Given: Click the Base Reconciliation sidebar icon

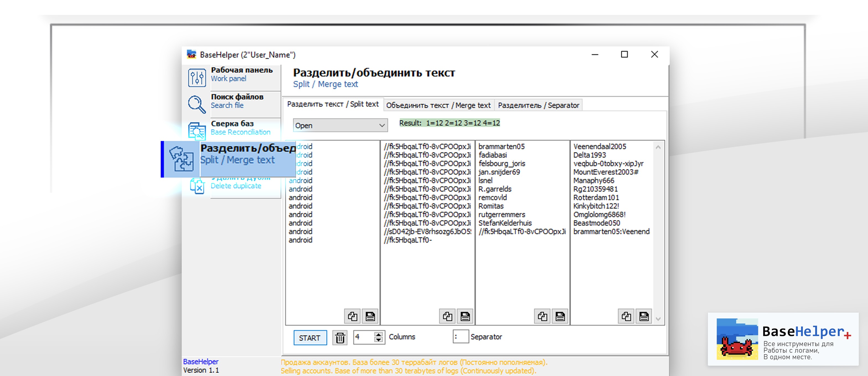Looking at the screenshot, I should tap(197, 131).
